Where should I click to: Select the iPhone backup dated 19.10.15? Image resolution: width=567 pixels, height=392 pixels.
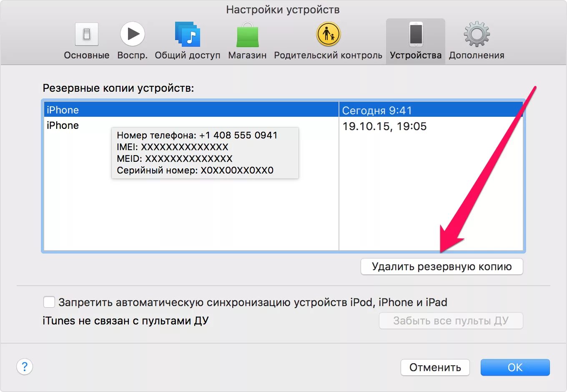283,126
